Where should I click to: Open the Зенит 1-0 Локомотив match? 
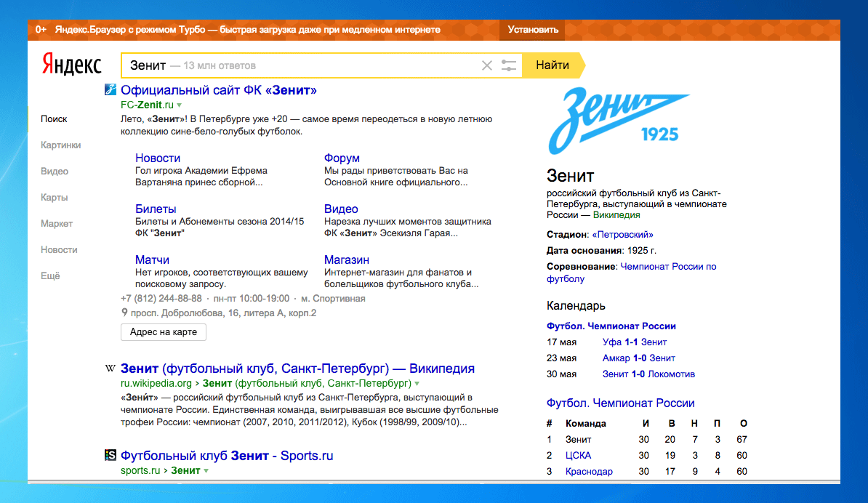648,374
